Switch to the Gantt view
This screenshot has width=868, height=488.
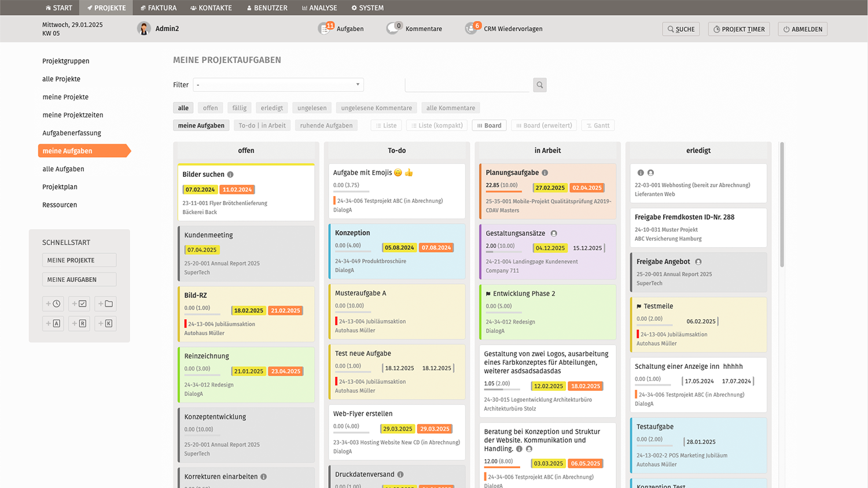coord(598,125)
